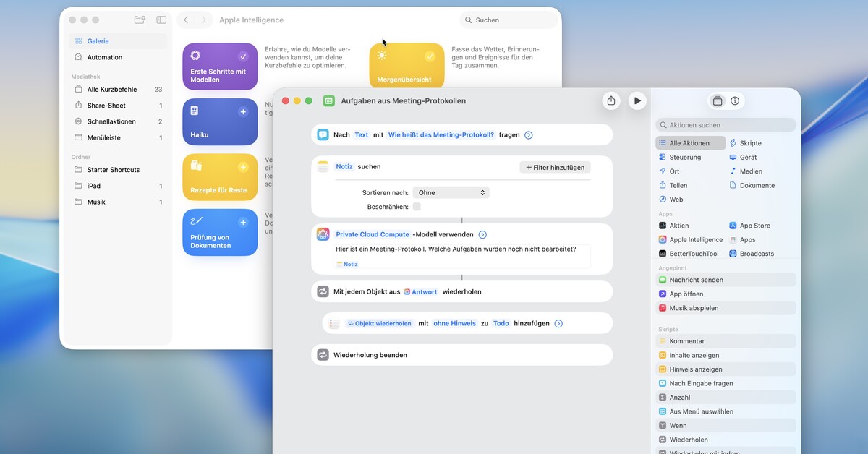Select Alle Aktionen category
Viewport: 868px width, 454px height.
click(691, 143)
